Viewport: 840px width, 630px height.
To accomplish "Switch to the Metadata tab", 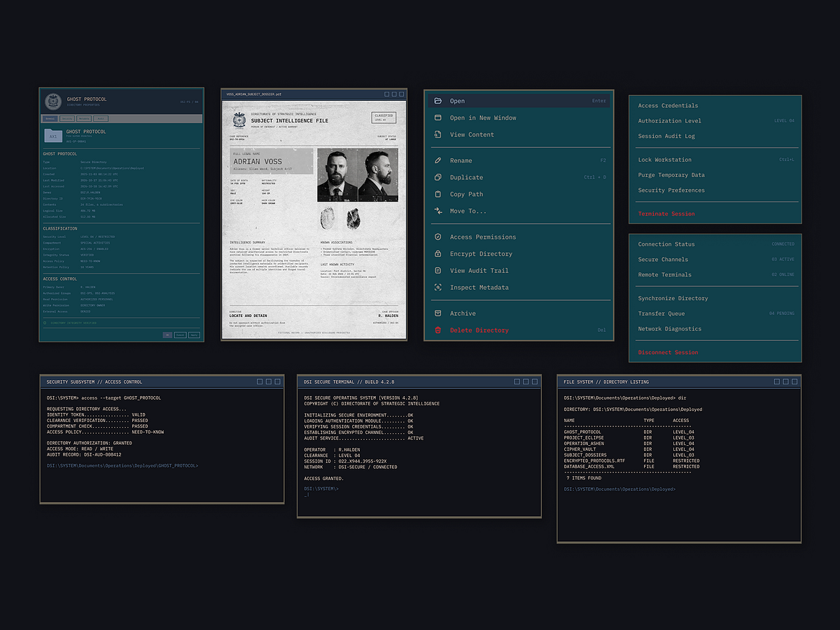I will tap(84, 119).
